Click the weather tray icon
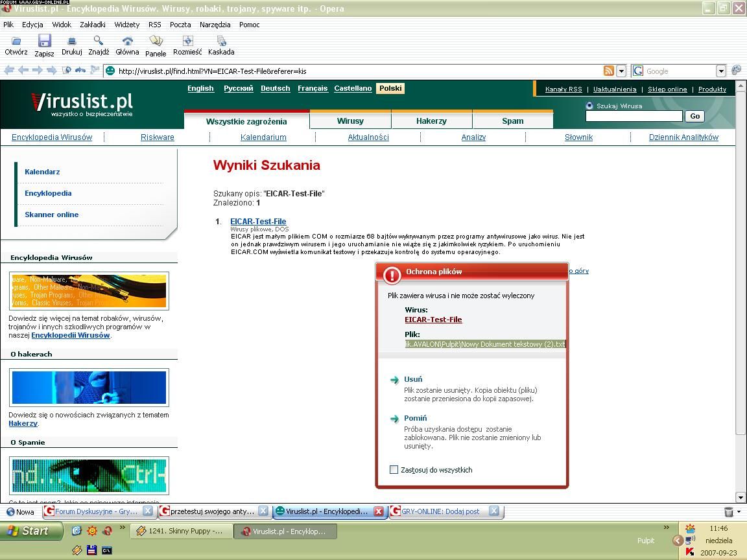This screenshot has height=560, width=747. point(690,528)
